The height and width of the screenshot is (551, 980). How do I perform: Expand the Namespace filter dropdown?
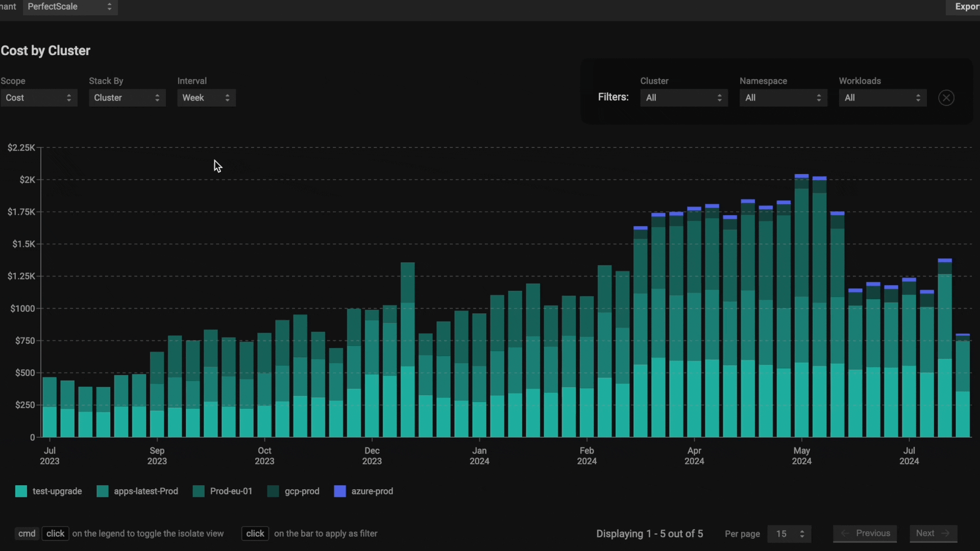(x=783, y=98)
